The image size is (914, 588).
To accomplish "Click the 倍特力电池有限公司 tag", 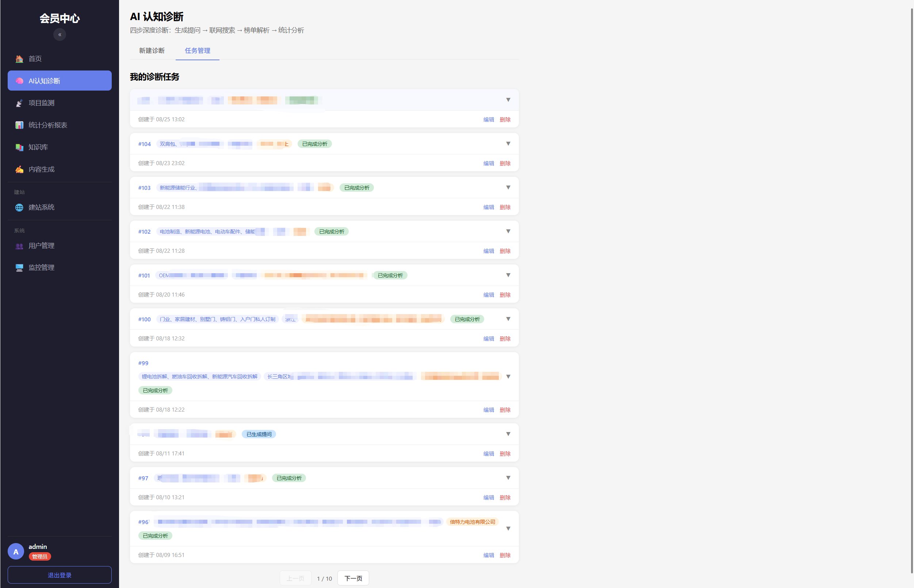I will 472,522.
